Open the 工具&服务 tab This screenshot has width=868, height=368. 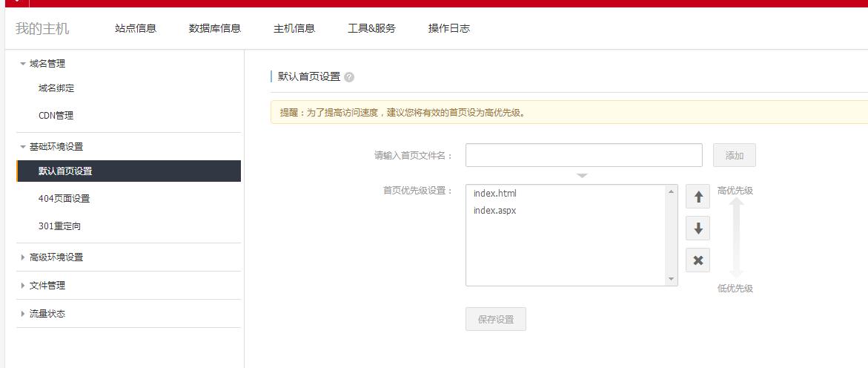pos(371,28)
